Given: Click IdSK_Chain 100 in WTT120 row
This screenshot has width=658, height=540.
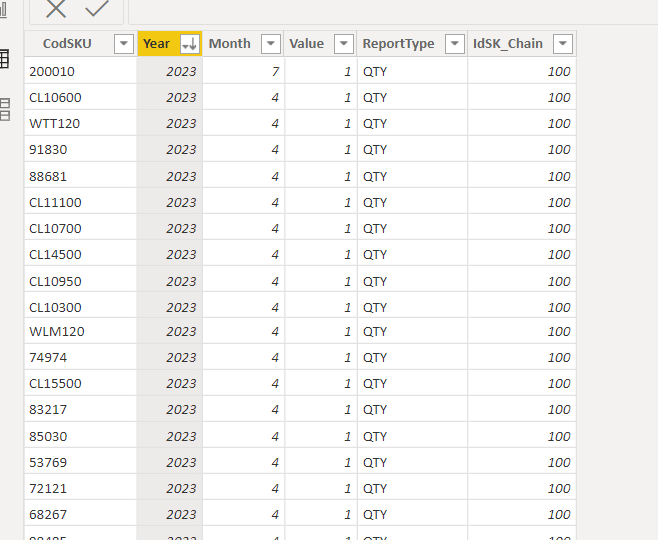Looking at the screenshot, I should coord(522,123).
